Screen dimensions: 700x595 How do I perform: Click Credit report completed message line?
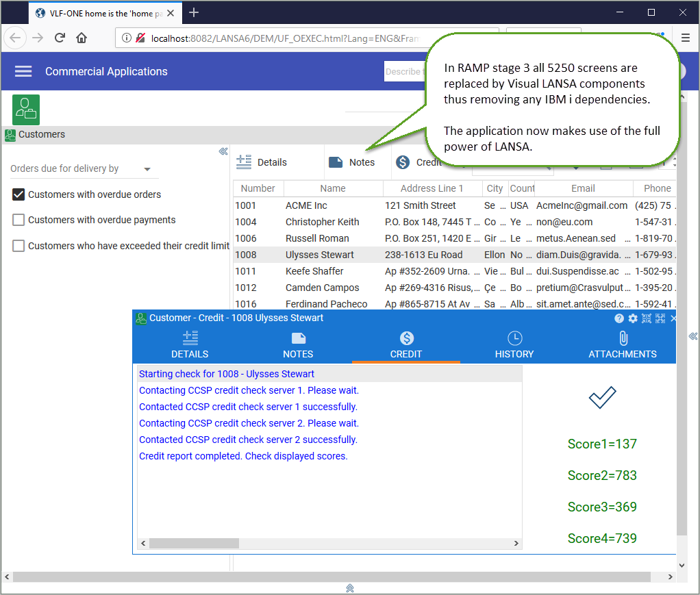[329, 456]
